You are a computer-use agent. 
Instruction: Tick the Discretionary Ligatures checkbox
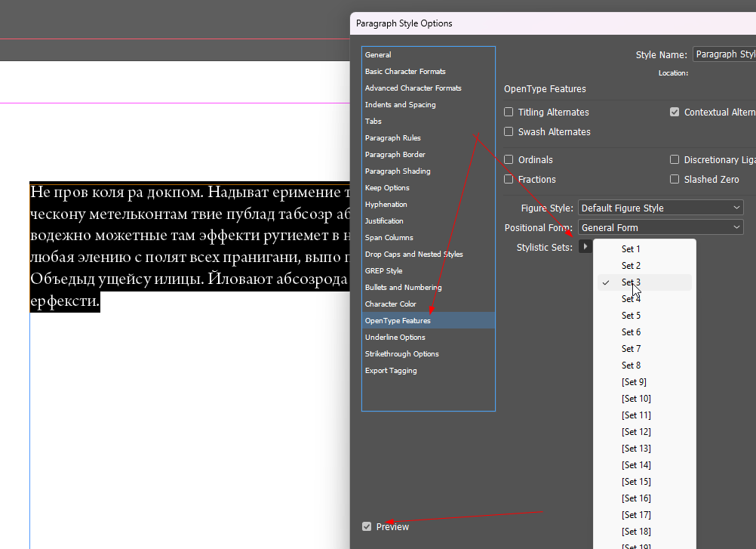[675, 160]
